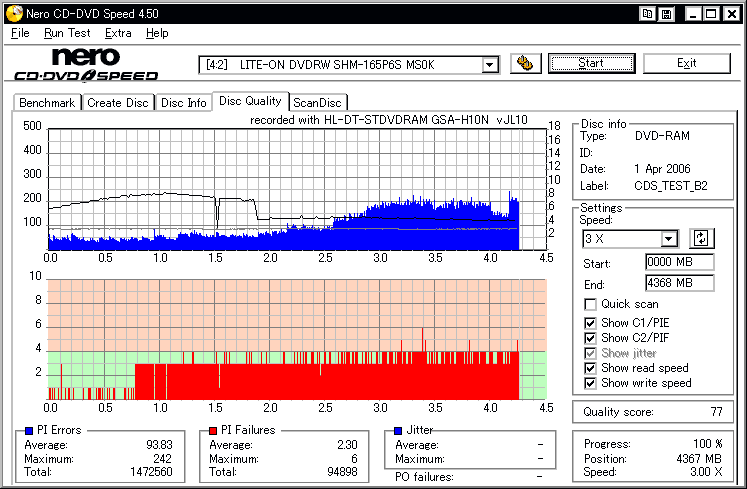Click the PI Errors Maximum value 242
Screen dimensions: 747x489
coord(162,458)
